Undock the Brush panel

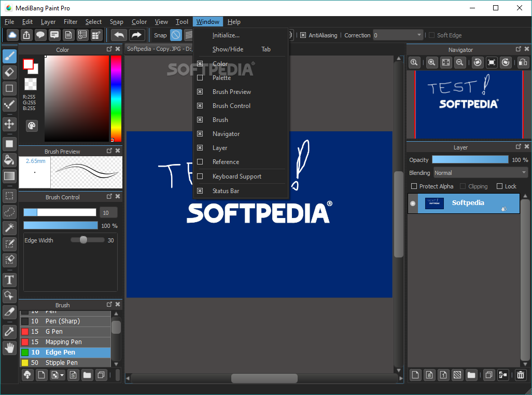[109, 304]
